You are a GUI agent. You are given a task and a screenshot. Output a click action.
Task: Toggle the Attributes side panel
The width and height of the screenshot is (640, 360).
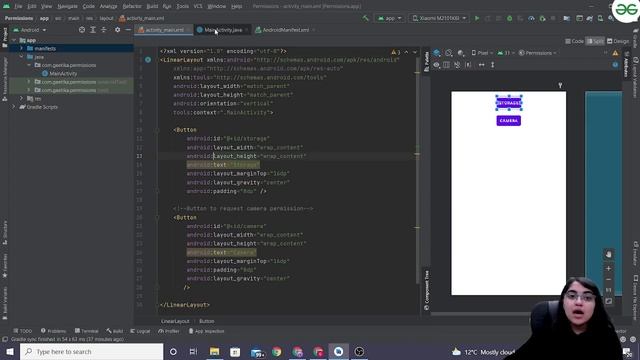[626, 63]
